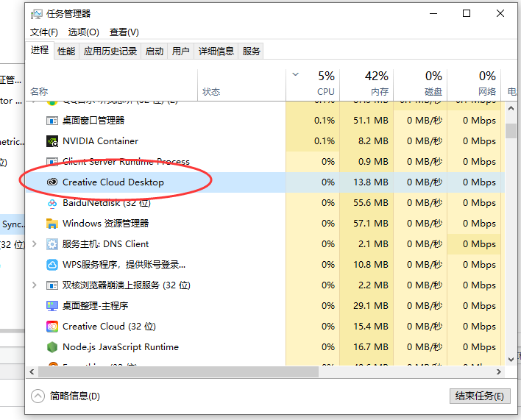Click the NVIDIA Container process icon
Image resolution: width=521 pixels, height=420 pixels.
(52, 141)
